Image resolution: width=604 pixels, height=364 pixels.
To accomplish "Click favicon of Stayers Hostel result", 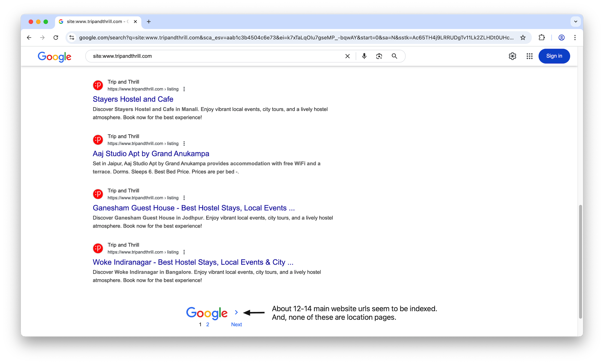I will point(98,85).
